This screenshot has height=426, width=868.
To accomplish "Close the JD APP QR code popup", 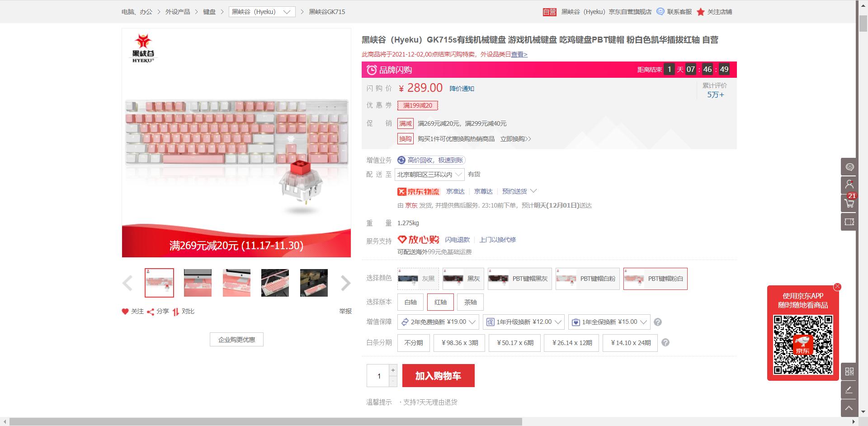I will 837,287.
